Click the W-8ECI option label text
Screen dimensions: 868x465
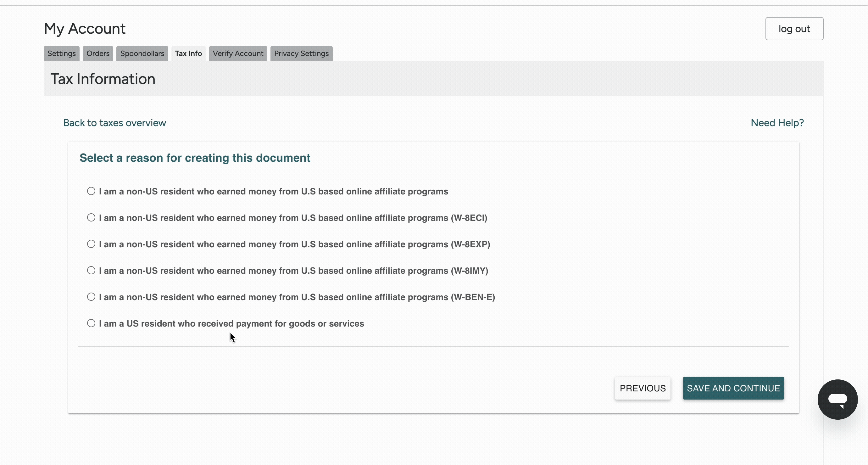click(x=293, y=218)
